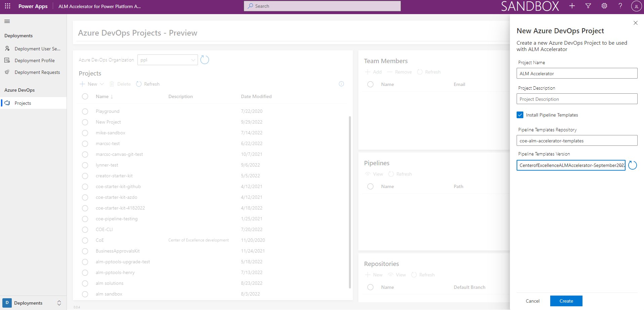
Task: Click the marcsc-canvas-git-test project name
Action: click(119, 154)
